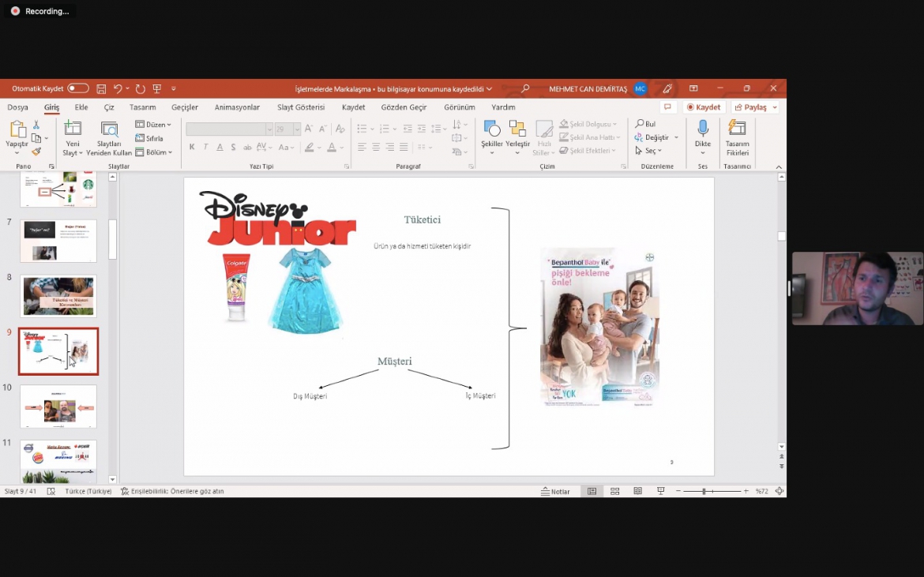
Task: Switch to the Çiz tab
Action: (x=109, y=107)
